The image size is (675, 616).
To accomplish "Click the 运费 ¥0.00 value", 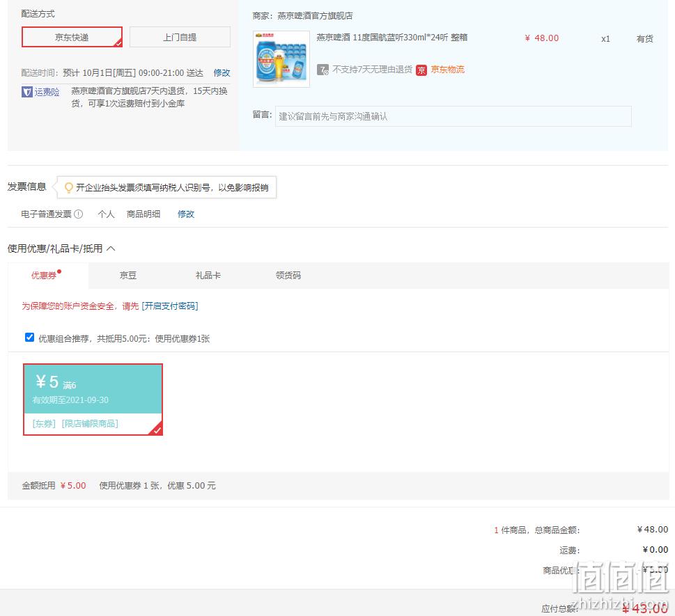I will coord(655,550).
